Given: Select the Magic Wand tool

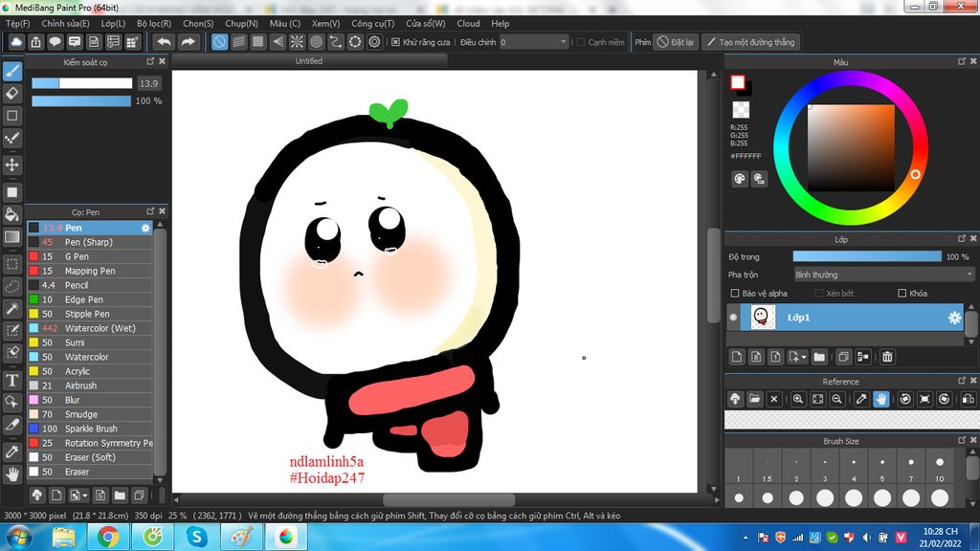Looking at the screenshot, I should click(11, 308).
